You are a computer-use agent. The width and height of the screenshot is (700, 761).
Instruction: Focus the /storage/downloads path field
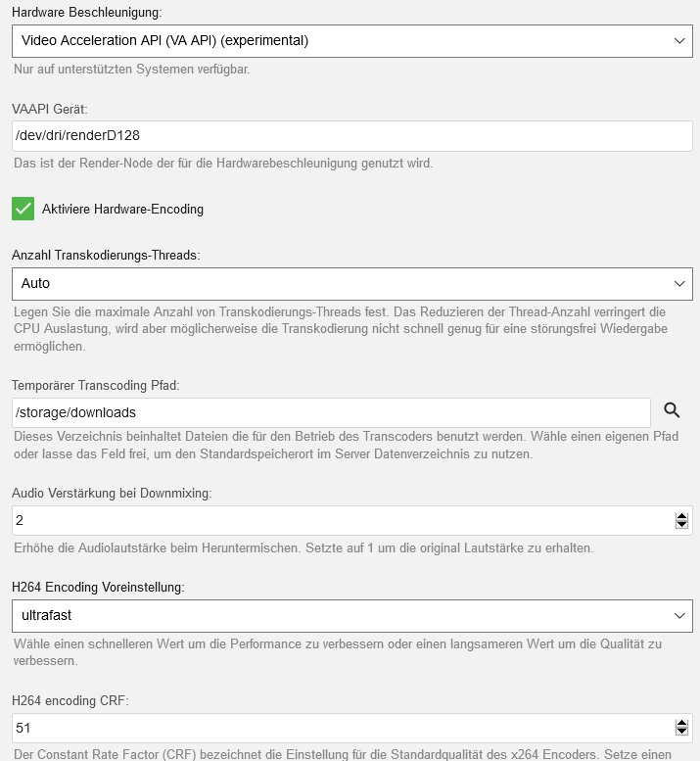click(331, 413)
